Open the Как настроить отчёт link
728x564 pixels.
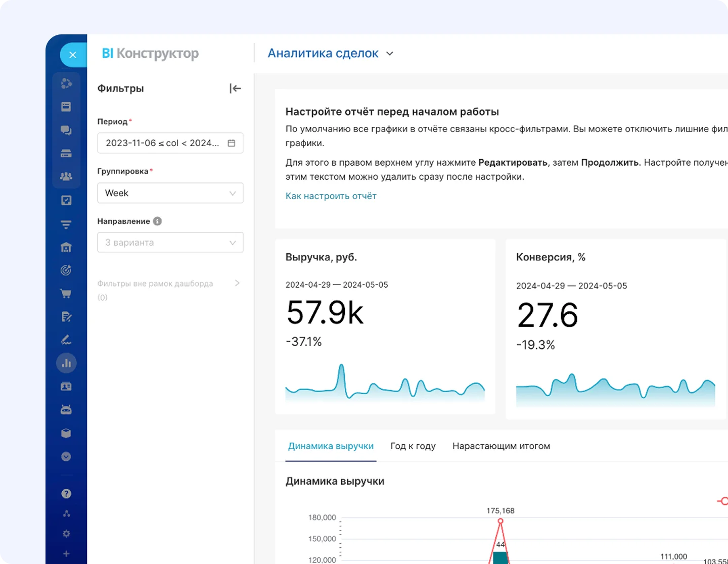click(331, 196)
